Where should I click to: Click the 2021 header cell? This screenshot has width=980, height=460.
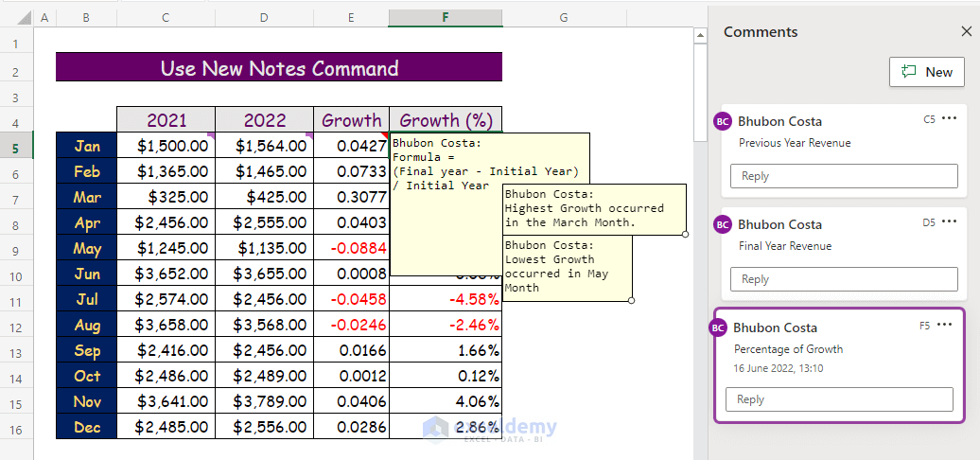tap(166, 119)
